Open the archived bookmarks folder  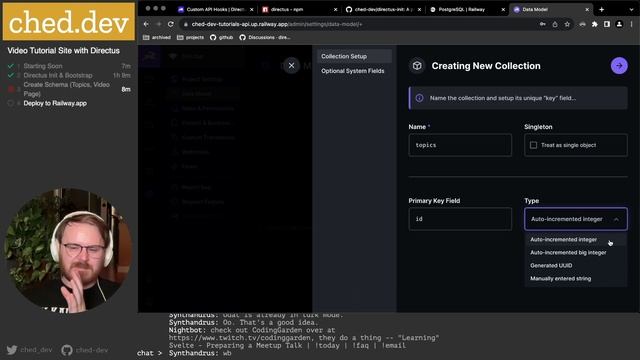157,38
